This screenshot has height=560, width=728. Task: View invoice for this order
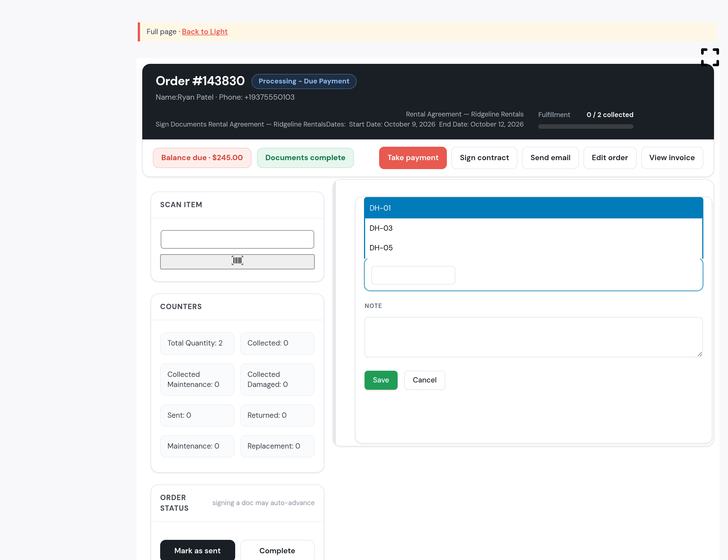coord(672,158)
